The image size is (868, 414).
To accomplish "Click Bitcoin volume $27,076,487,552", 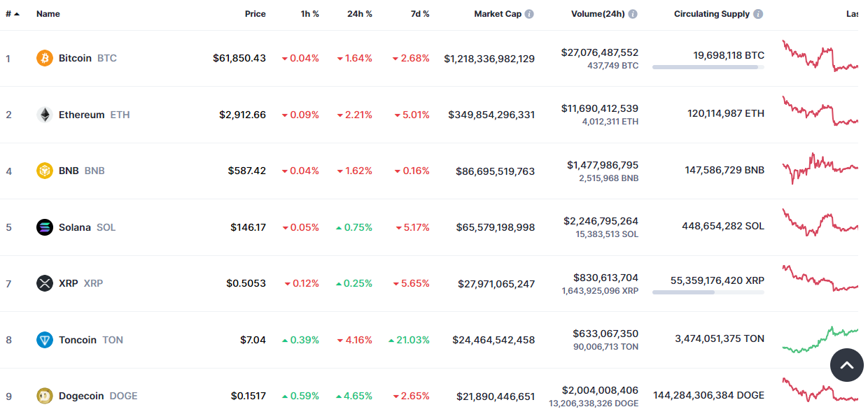I will (600, 52).
